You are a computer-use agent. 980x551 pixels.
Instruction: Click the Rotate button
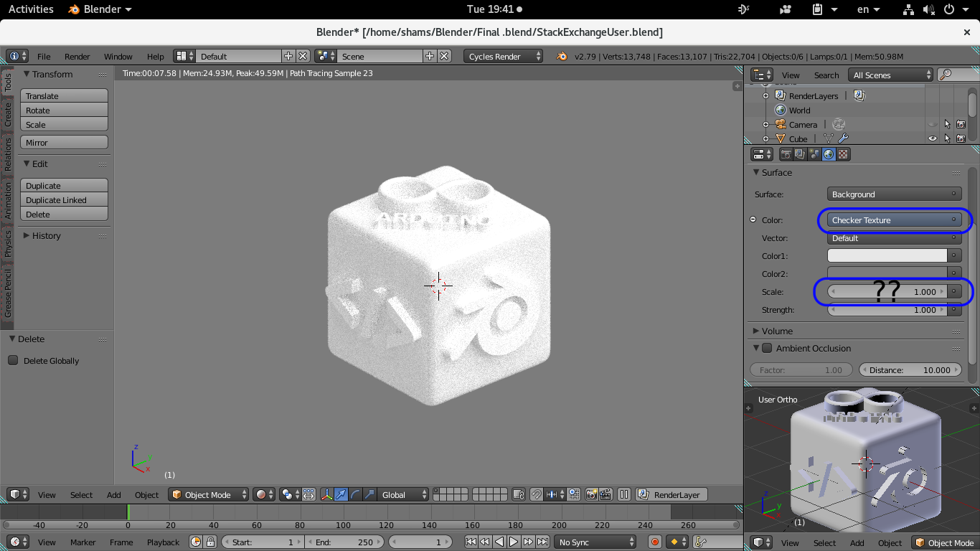click(64, 110)
